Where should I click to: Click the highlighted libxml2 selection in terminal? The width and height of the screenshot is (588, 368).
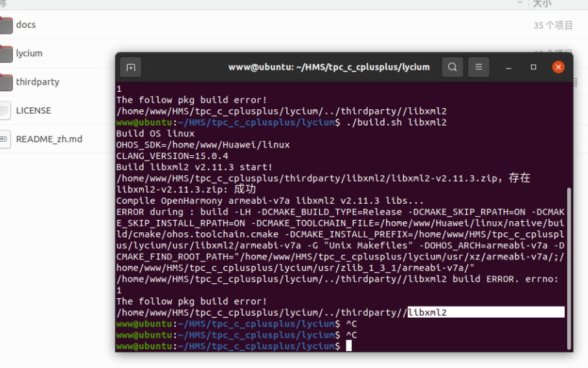486,312
